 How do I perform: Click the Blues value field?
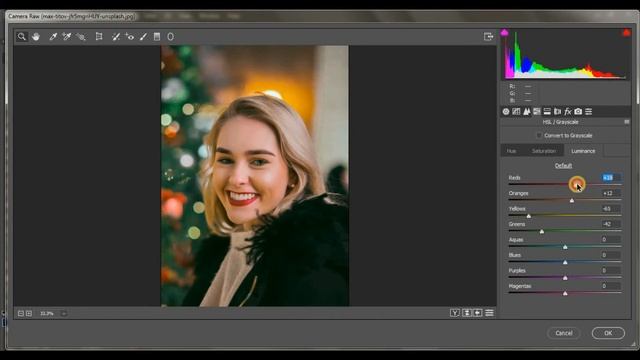[611, 255]
